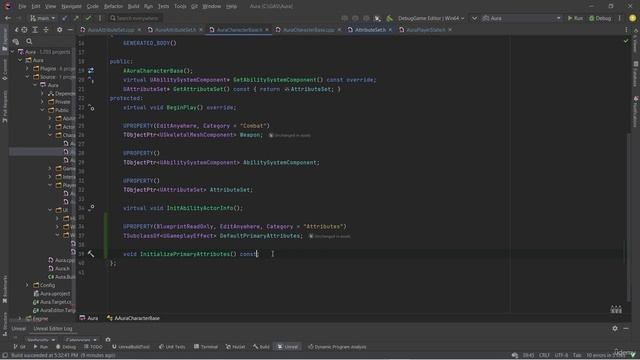Screen dimensions: 640x360
Task: Click the Aura breadcrumb
Action: tap(89, 318)
